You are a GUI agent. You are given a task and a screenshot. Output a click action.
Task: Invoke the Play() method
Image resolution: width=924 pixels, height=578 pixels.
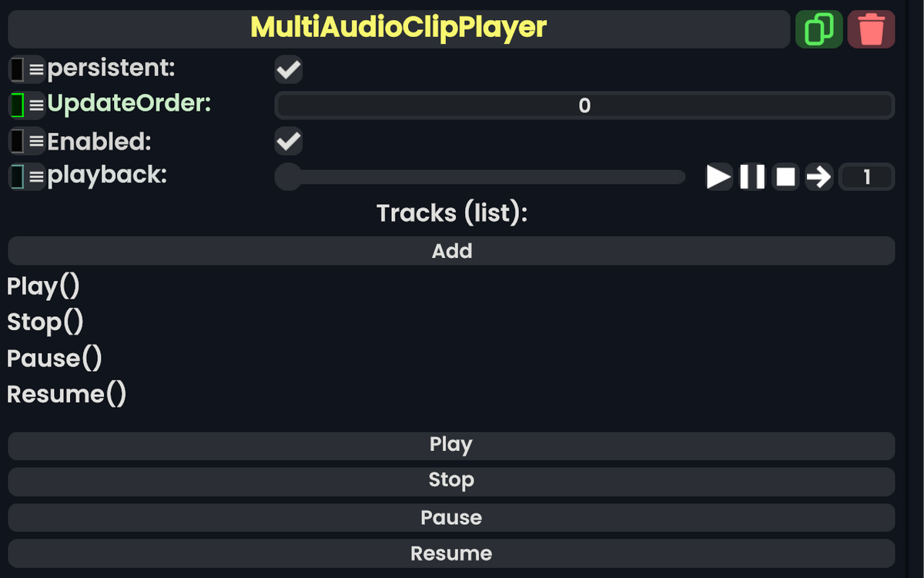click(x=42, y=286)
